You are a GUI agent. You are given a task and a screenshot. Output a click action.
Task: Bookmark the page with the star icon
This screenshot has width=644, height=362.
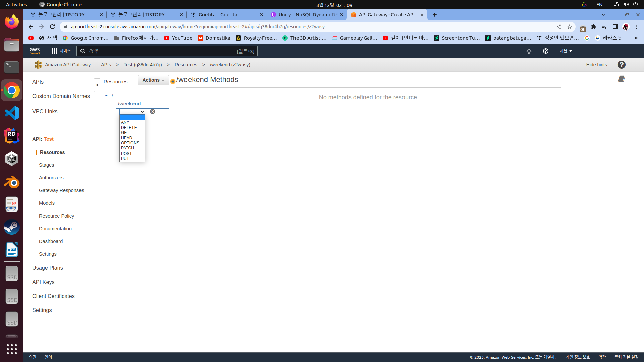click(570, 27)
